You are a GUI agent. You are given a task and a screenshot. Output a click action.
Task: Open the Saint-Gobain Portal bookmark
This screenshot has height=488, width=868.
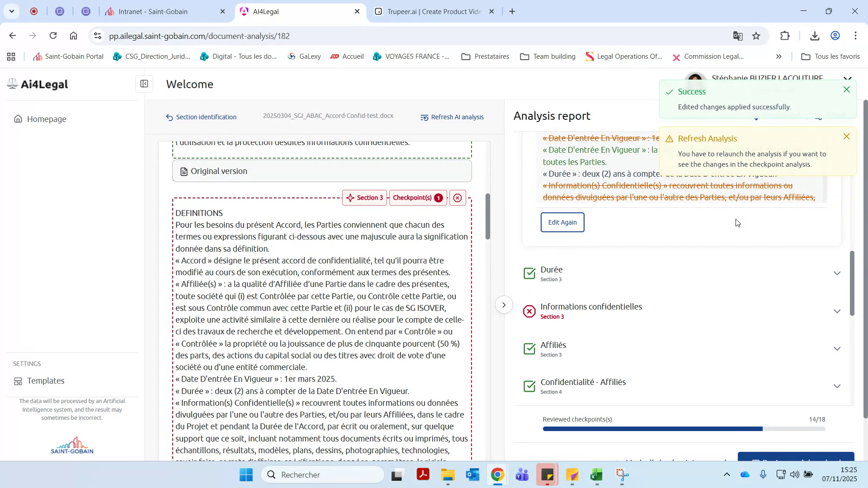tap(67, 56)
